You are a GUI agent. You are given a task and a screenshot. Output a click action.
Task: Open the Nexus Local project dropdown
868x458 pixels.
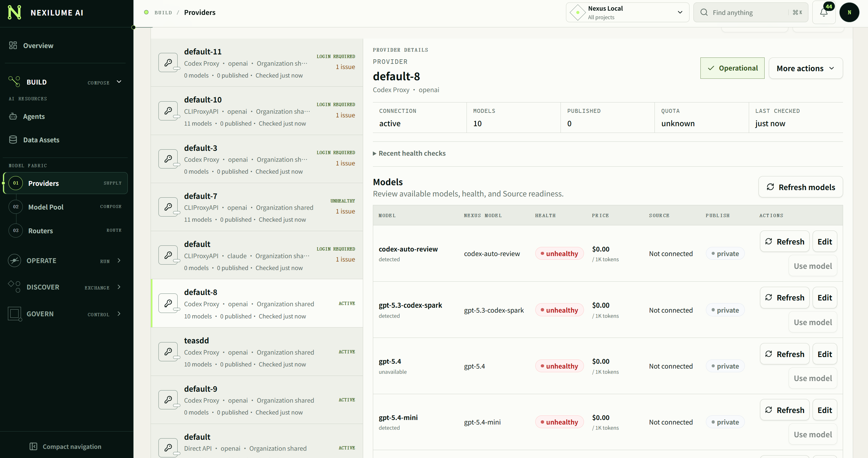(627, 12)
